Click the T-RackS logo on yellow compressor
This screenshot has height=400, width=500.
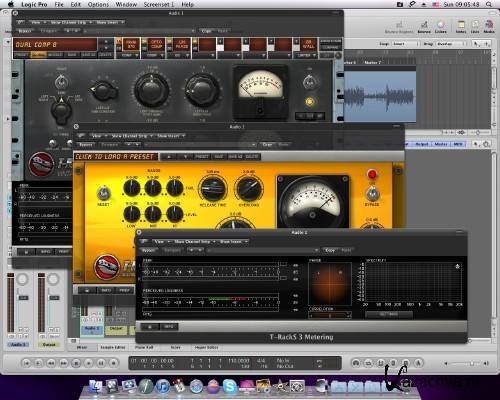click(107, 267)
